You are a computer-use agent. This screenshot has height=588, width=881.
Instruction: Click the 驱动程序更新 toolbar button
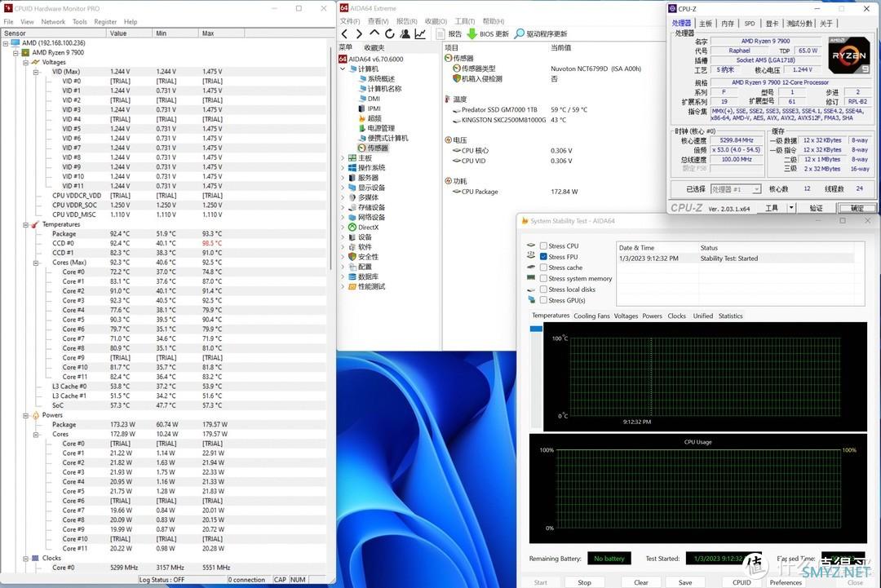coord(541,33)
